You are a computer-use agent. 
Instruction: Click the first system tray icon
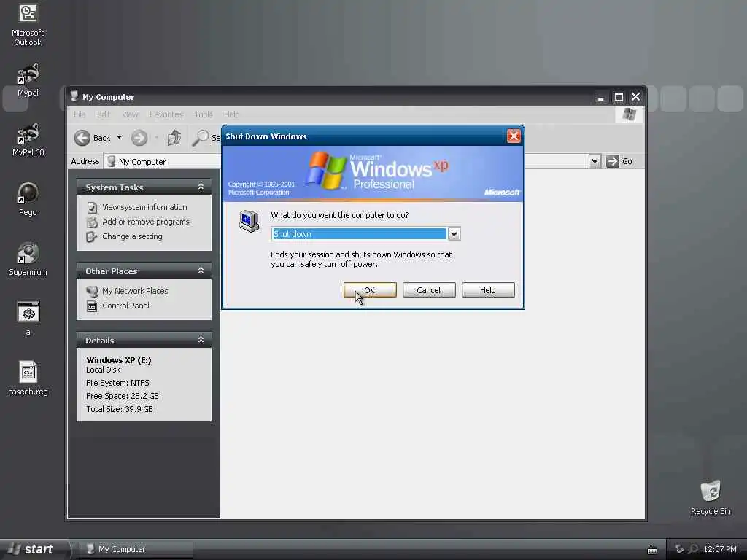(679, 549)
